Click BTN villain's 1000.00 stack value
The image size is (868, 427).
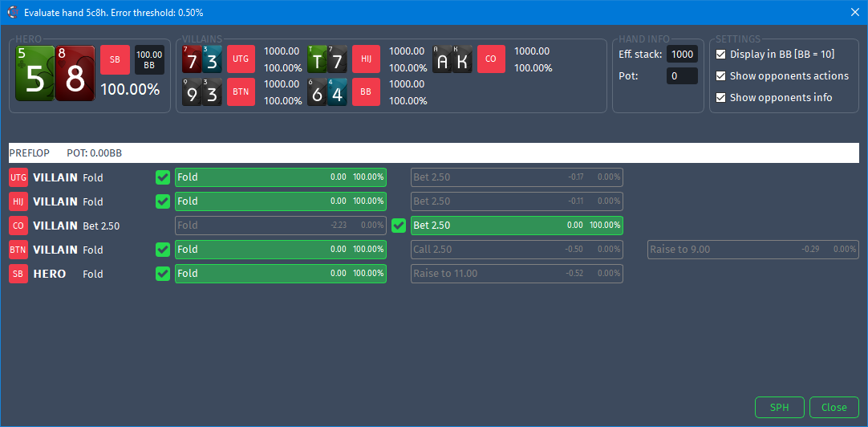pos(282,84)
